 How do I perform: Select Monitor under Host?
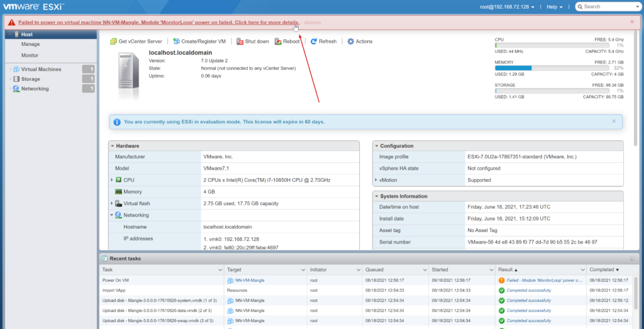[30, 55]
